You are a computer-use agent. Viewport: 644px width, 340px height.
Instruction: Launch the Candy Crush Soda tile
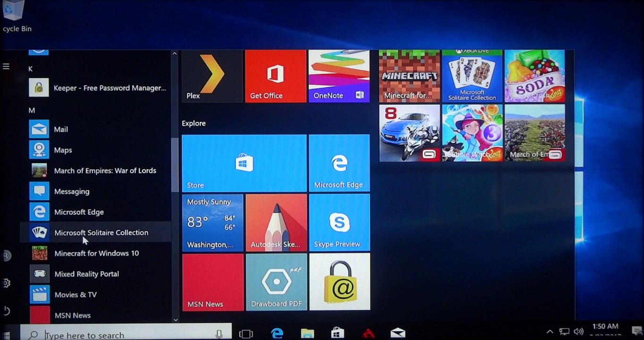535,76
